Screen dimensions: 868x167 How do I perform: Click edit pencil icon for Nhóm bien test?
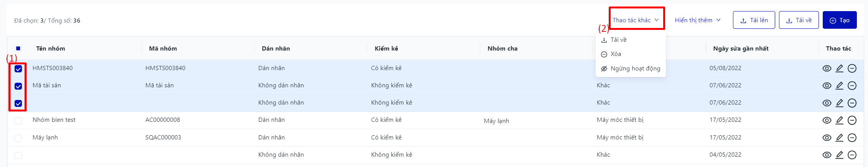coord(839,120)
